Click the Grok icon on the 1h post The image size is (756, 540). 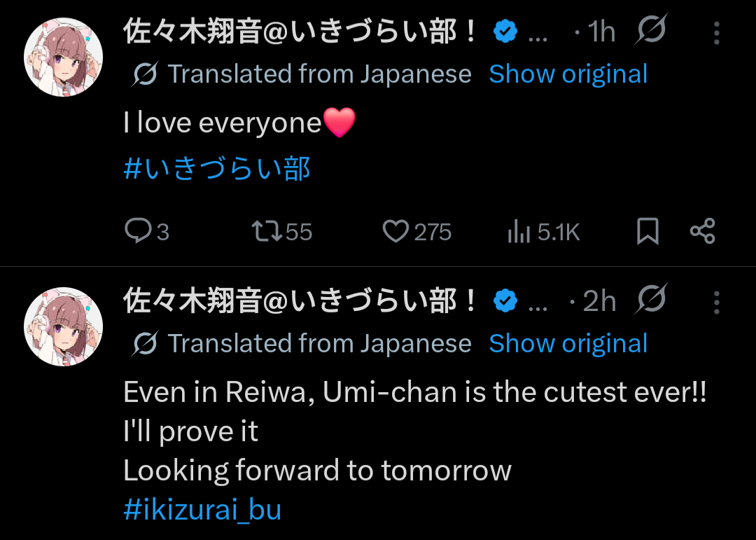click(652, 29)
